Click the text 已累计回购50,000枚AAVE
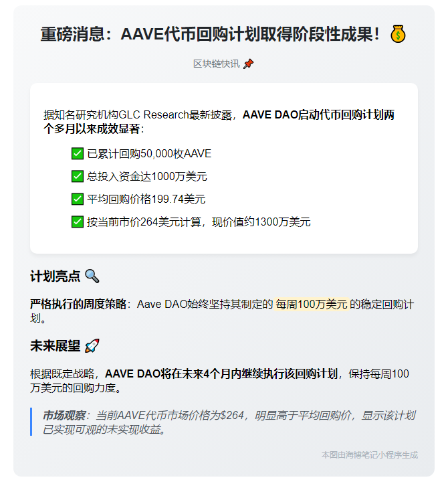This screenshot has width=448, height=498. pos(149,154)
